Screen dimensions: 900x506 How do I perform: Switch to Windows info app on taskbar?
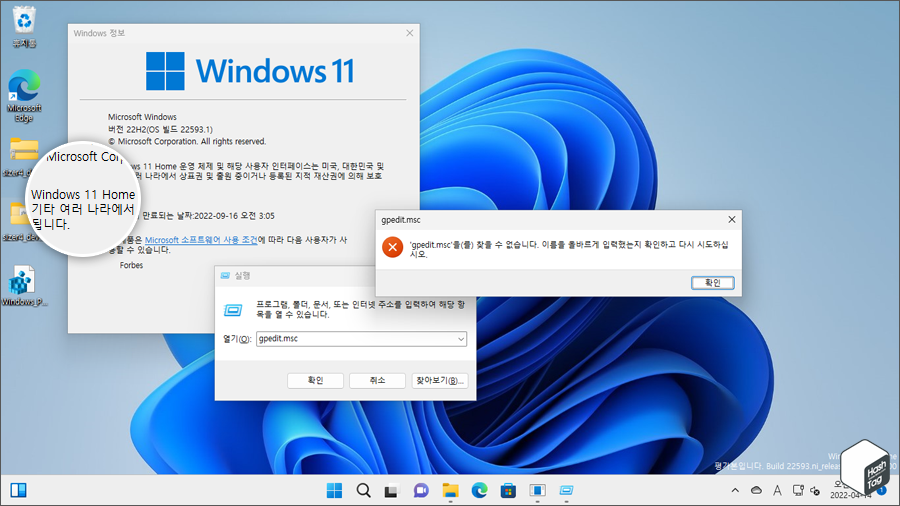click(x=537, y=491)
